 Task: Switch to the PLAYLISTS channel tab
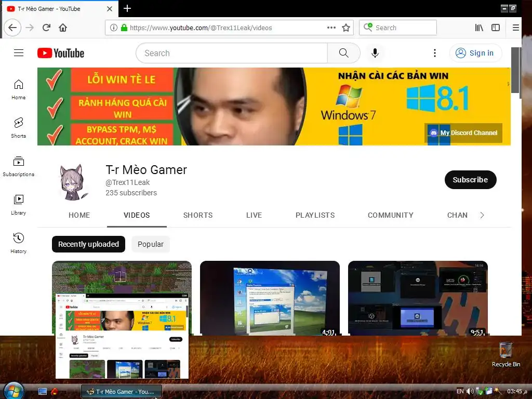[315, 215]
